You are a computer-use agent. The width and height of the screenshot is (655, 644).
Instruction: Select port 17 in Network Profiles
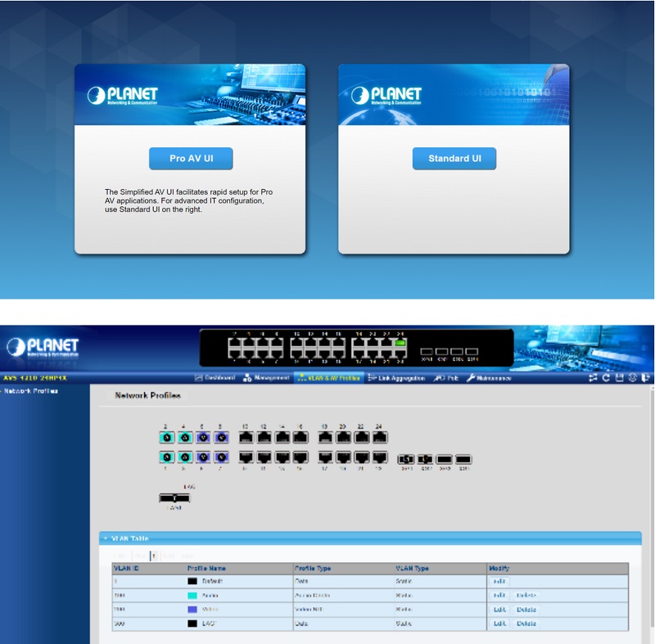[325, 457]
